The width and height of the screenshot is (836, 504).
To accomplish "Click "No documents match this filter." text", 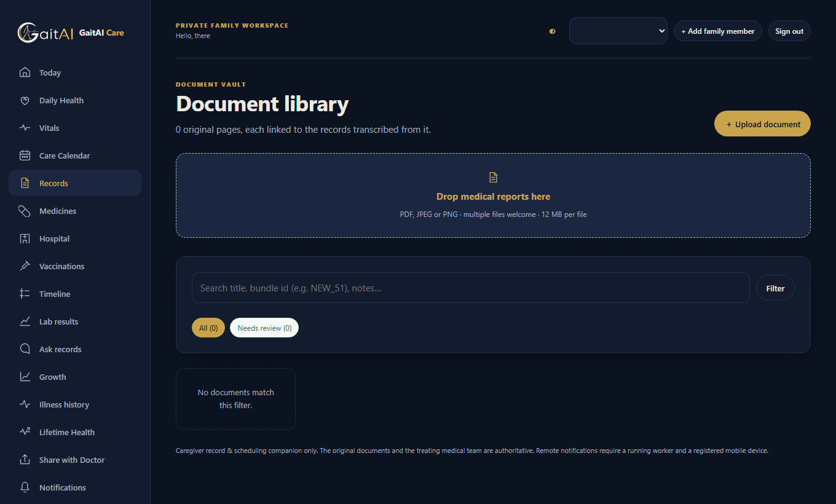I will pyautogui.click(x=235, y=399).
